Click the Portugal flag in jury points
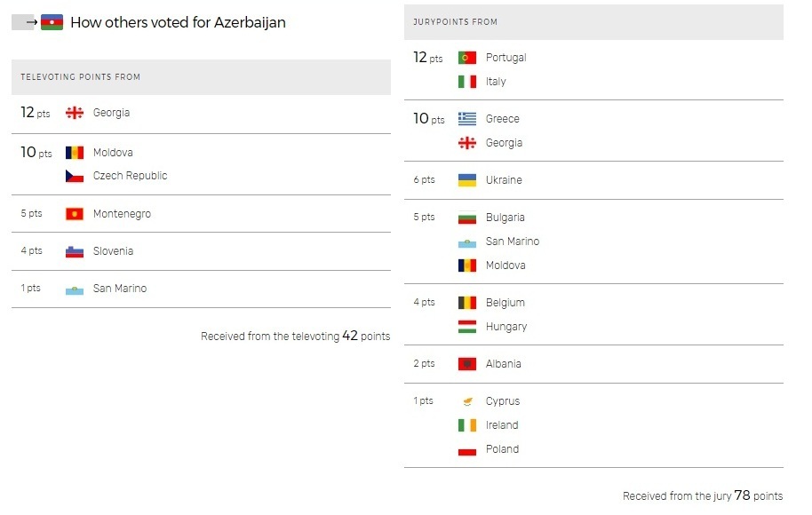The width and height of the screenshot is (812, 515). coord(467,58)
